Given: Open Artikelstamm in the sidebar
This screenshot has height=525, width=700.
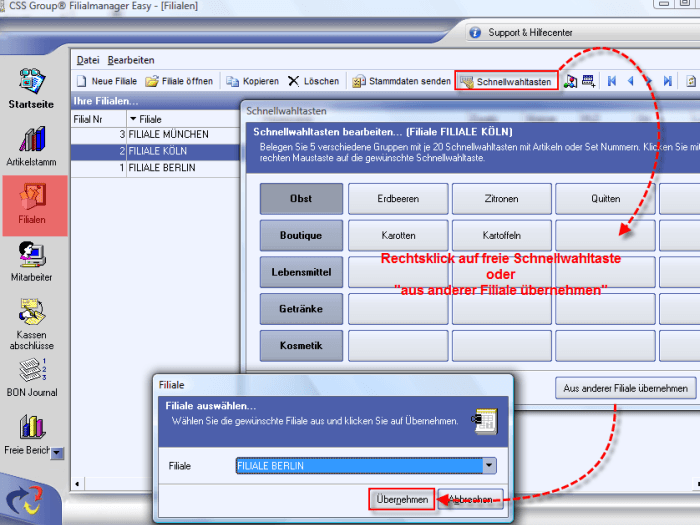Looking at the screenshot, I should coord(31,147).
